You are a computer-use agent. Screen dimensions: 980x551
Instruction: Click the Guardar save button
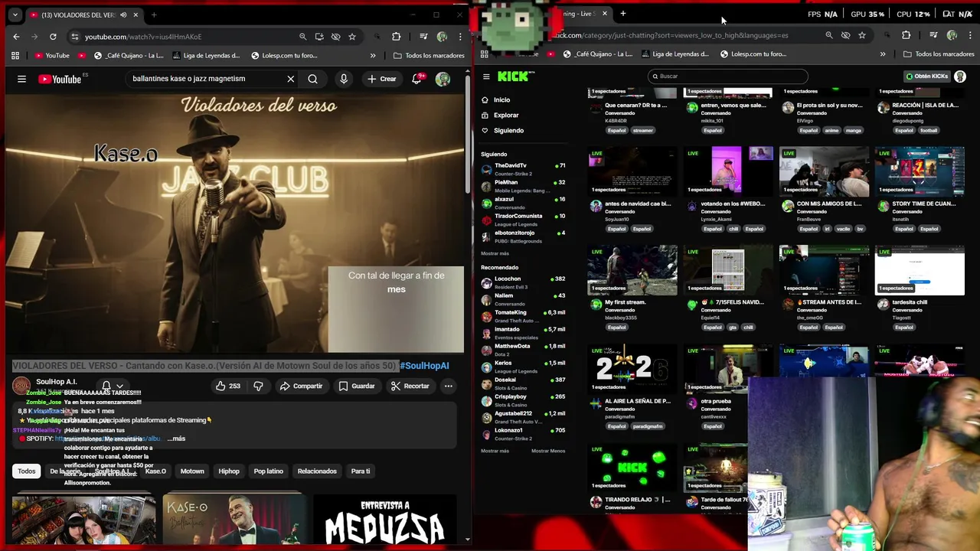(357, 386)
